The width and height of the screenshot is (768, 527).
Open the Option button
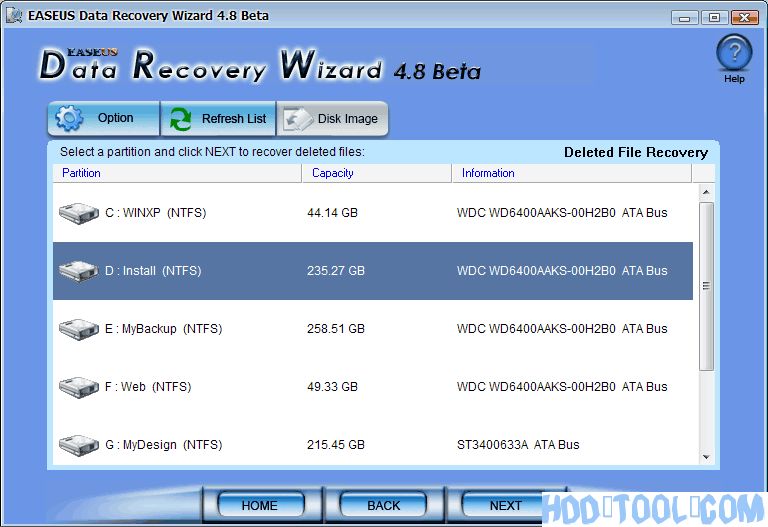coord(103,119)
